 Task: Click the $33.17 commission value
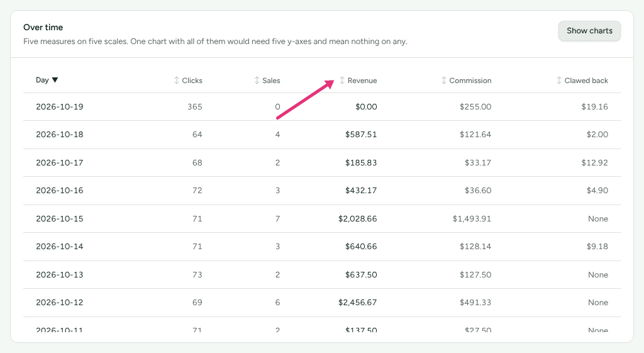478,163
